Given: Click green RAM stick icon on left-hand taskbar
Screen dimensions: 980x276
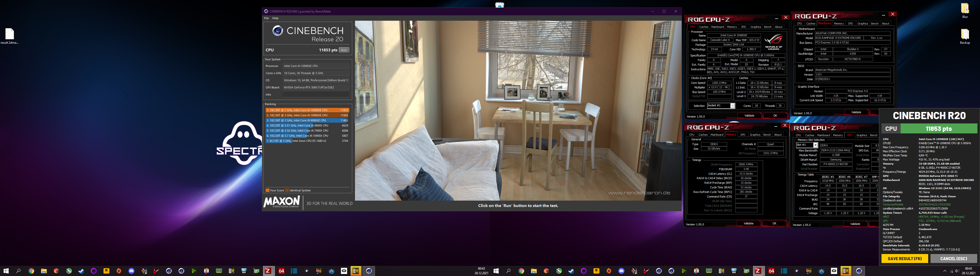Looking at the screenshot, I should 219,271.
